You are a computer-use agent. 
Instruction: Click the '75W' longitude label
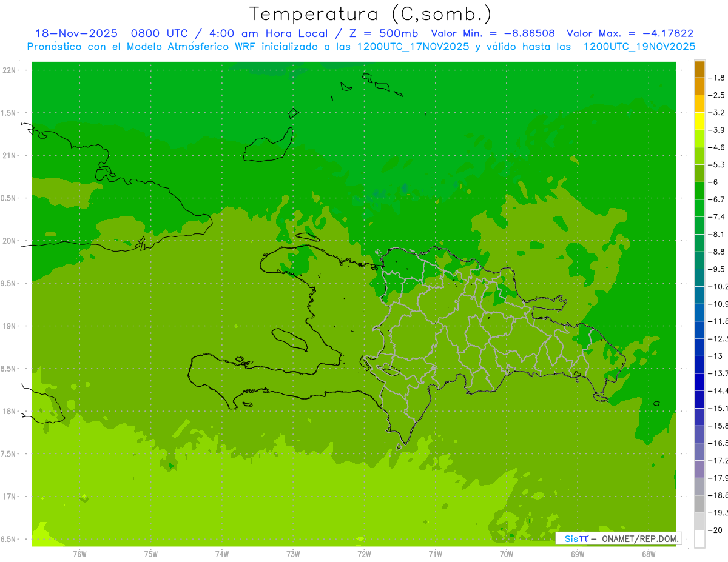[x=151, y=554]
